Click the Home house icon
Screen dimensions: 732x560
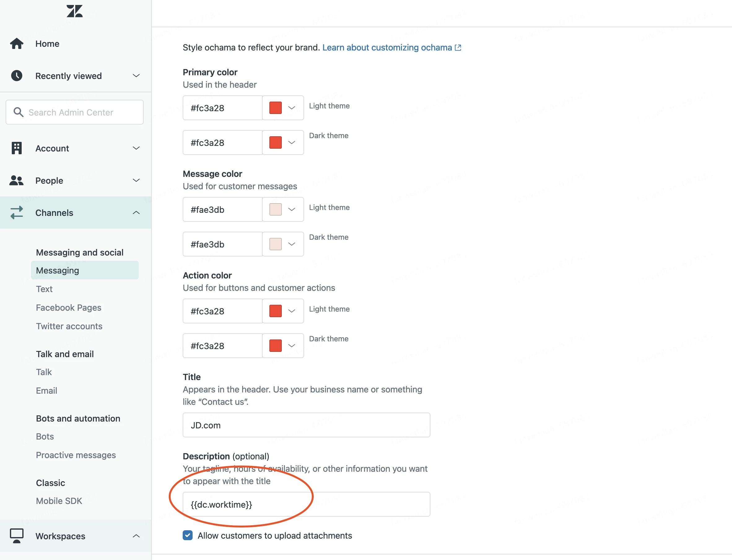tap(17, 44)
